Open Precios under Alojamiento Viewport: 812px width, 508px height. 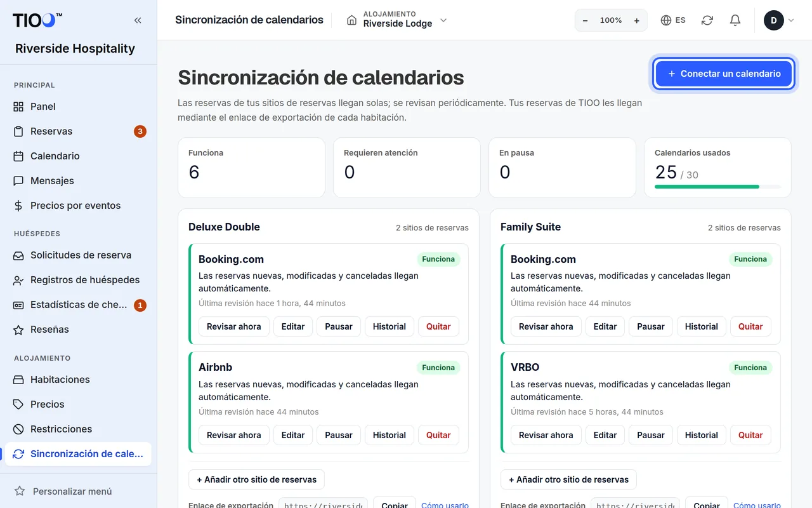click(x=79, y=404)
